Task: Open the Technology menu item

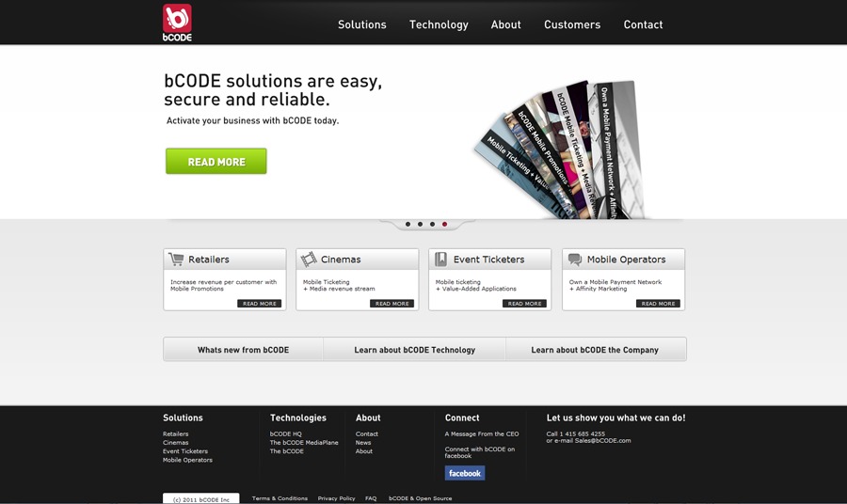Action: click(439, 24)
